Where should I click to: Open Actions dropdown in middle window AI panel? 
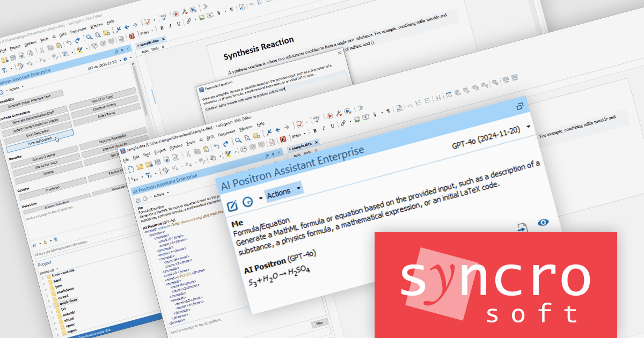[x=162, y=194]
